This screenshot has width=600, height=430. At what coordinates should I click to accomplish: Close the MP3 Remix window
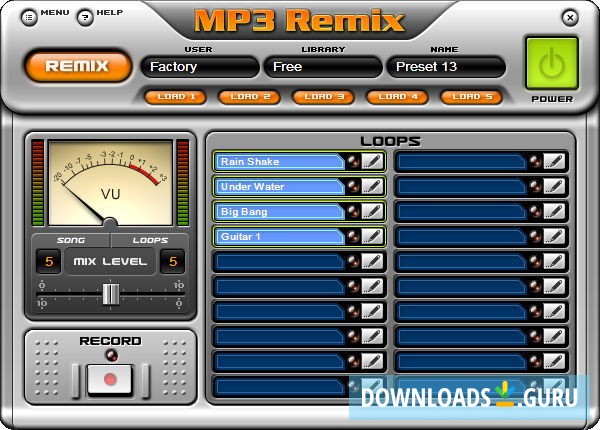tap(570, 18)
